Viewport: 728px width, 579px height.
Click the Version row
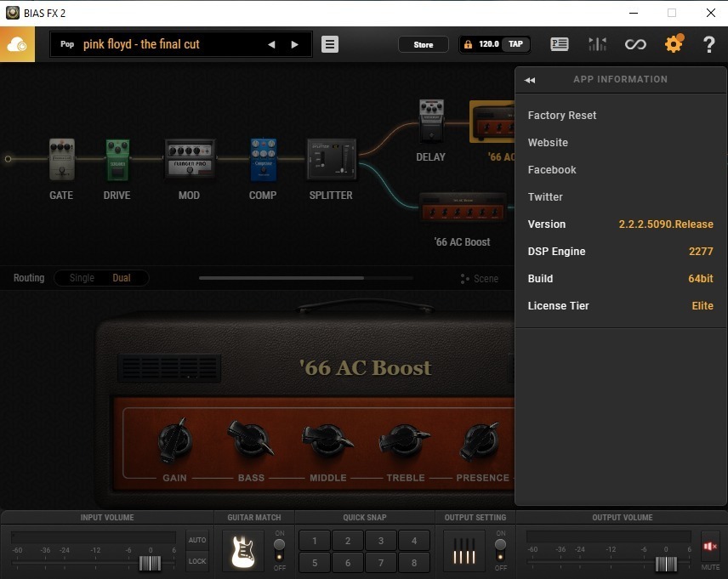click(620, 224)
